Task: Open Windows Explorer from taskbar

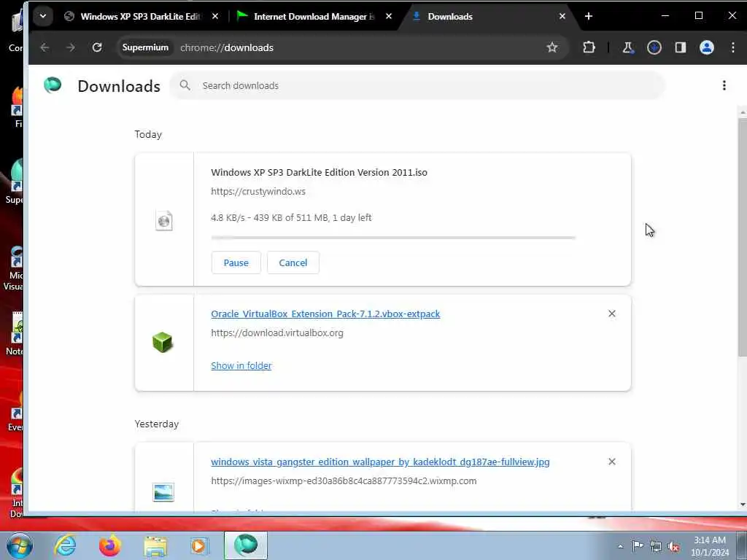Action: click(155, 545)
